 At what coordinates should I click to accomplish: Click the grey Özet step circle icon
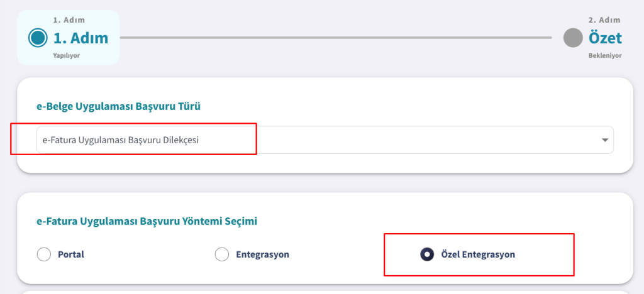(573, 38)
